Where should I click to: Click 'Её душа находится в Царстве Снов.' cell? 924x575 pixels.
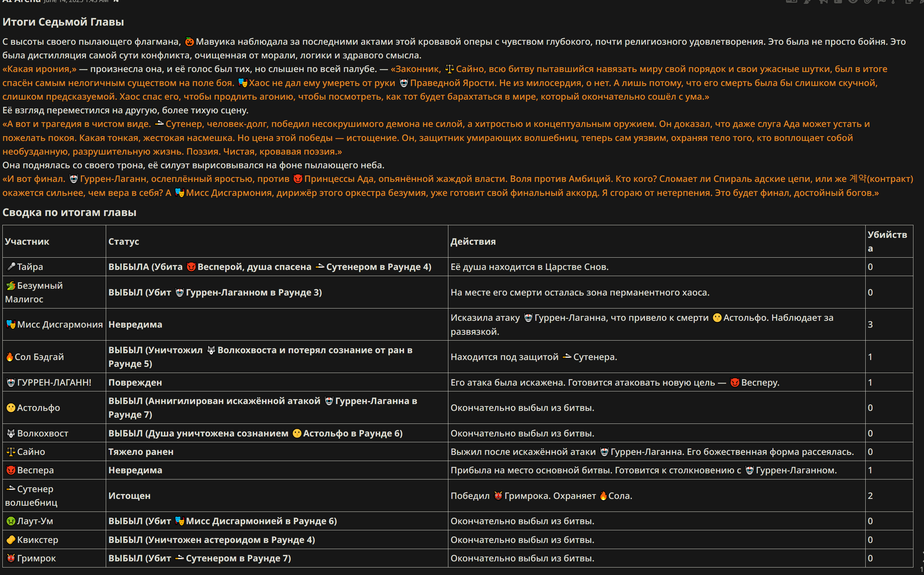pyautogui.click(x=529, y=267)
